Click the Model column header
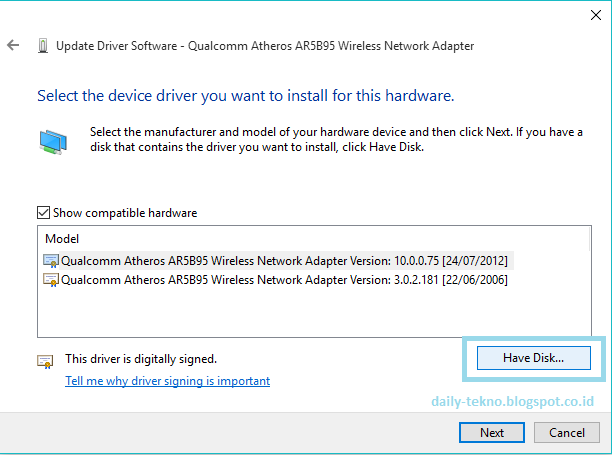 click(x=62, y=238)
